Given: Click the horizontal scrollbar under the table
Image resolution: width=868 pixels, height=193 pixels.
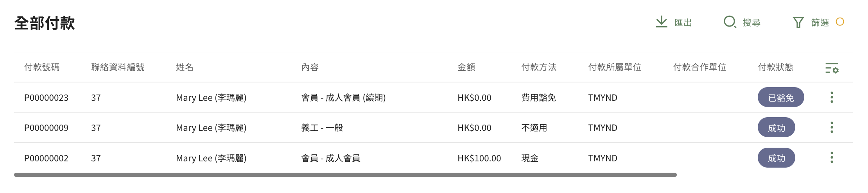Looking at the screenshot, I should (x=345, y=175).
